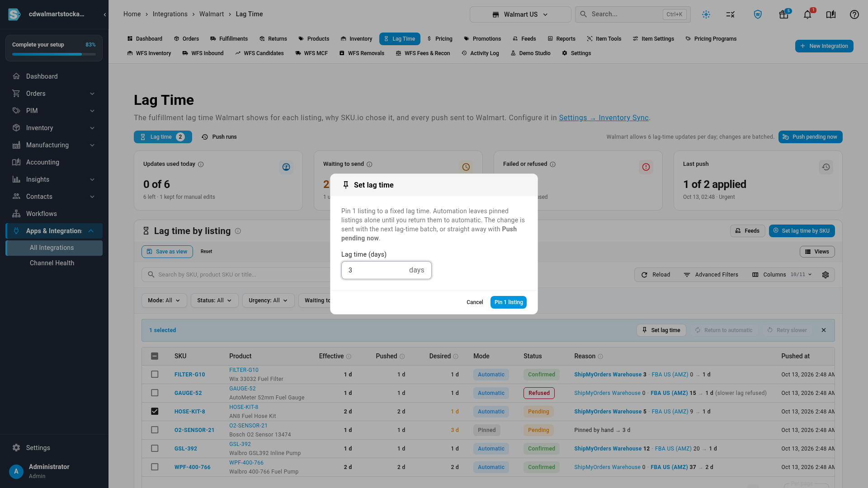Click clock icon on Waiting to send card
Screen dimensions: 868x488
[x=466, y=167]
